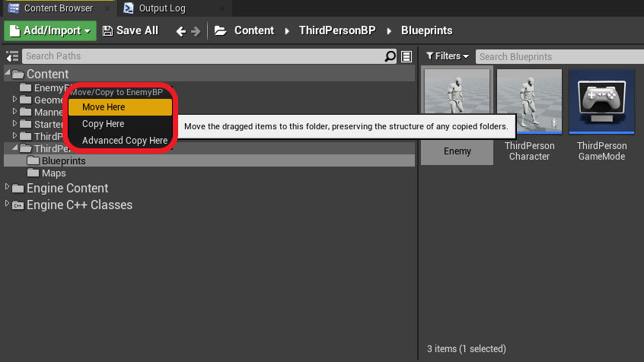Click ThirdPersonBP in the breadcrumb path
Viewport: 644px width, 362px height.
click(x=337, y=30)
